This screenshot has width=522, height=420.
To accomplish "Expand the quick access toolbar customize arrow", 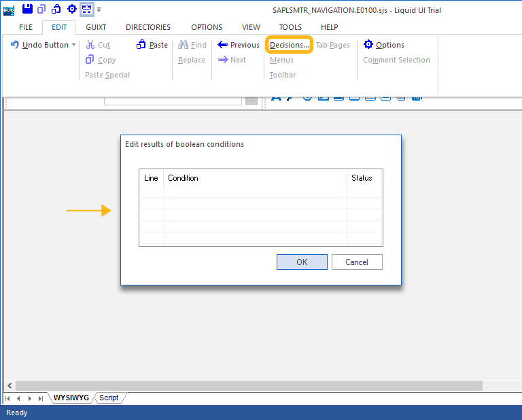I will (99, 10).
